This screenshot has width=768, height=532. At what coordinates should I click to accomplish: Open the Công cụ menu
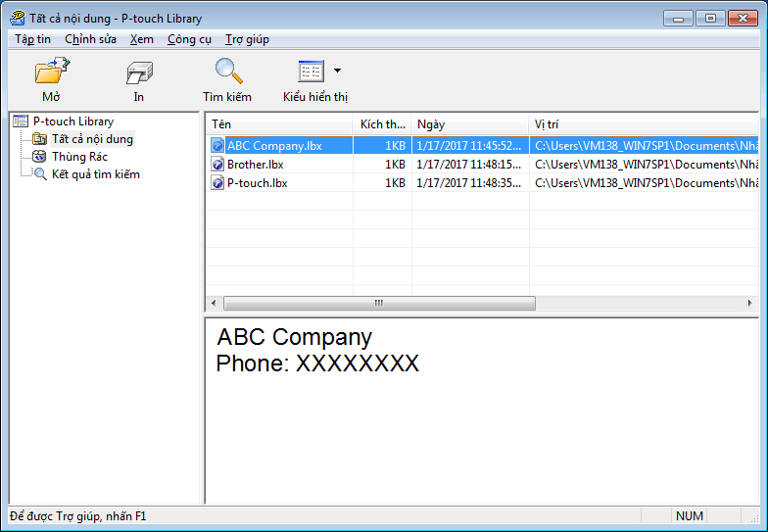(189, 39)
